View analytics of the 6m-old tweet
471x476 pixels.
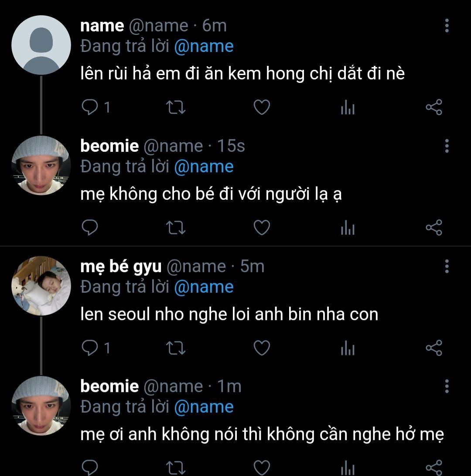[348, 107]
